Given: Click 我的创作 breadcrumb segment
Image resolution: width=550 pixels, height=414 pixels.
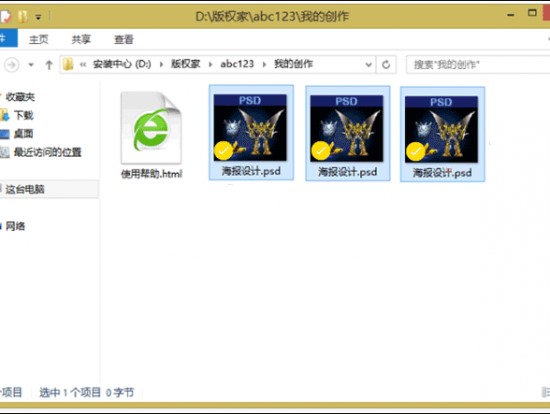Looking at the screenshot, I should coord(293,64).
